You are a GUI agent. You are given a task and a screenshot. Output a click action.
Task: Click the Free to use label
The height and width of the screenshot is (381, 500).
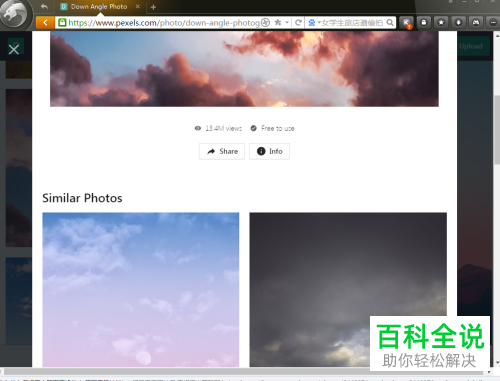278,128
